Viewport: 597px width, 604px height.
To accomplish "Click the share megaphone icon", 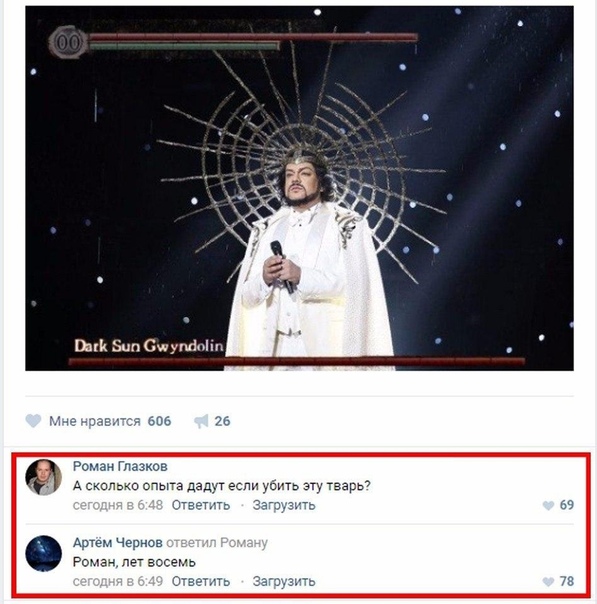I will coord(201,421).
